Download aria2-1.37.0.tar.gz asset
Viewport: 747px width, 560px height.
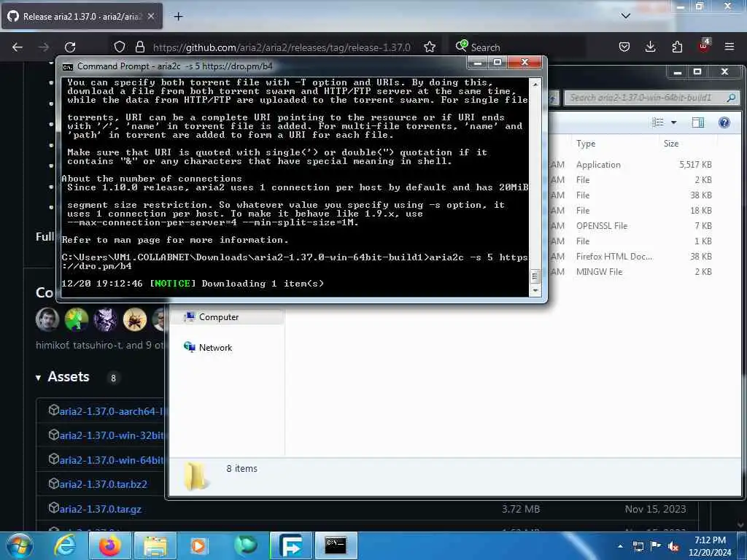[x=101, y=509]
